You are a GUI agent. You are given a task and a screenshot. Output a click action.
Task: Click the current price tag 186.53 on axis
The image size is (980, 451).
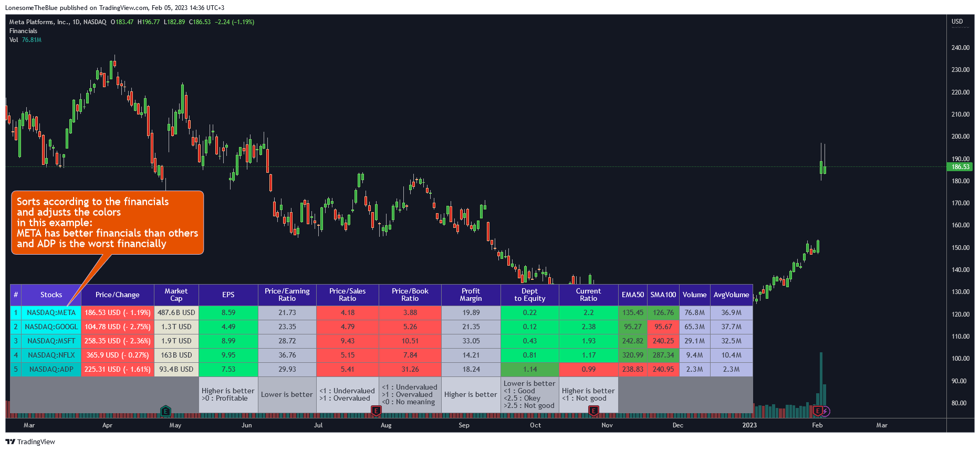coord(960,167)
